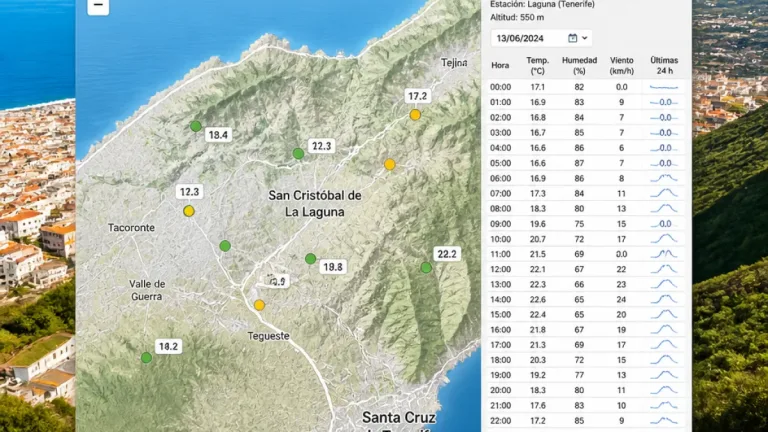Select green station marker labeled 22.2

pos(426,268)
